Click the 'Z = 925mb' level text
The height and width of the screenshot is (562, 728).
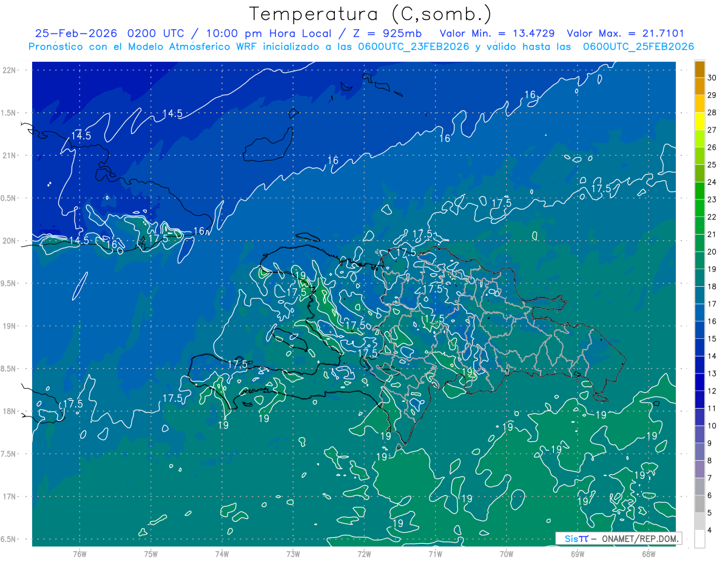click(x=387, y=33)
